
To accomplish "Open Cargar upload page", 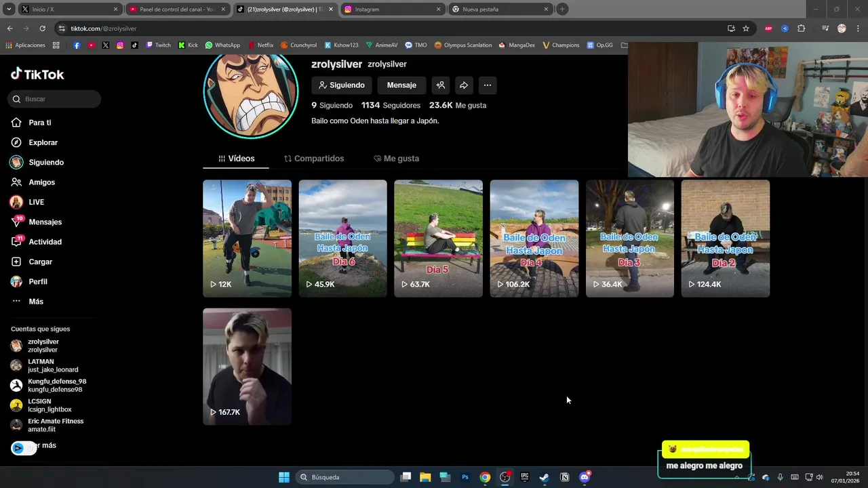I will tap(31, 262).
